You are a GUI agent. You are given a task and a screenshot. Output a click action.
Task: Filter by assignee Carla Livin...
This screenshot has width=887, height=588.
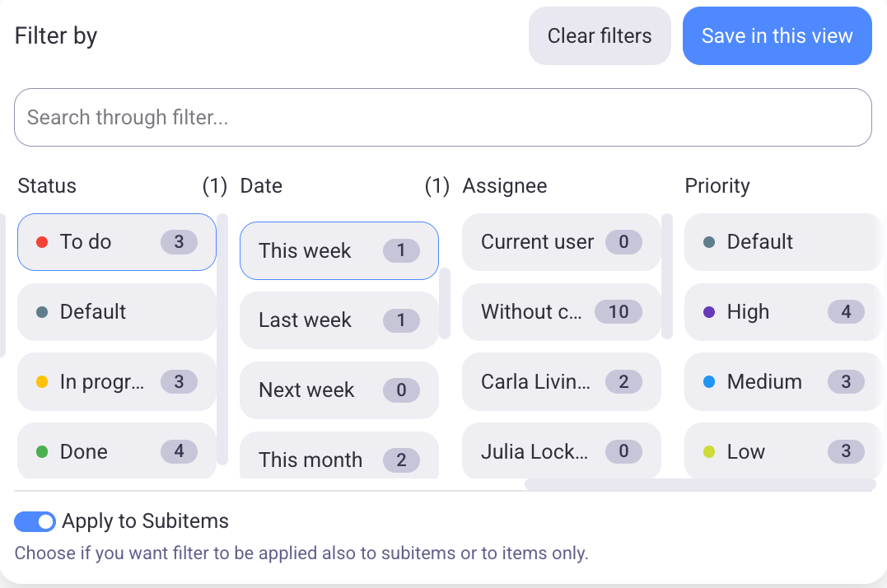tap(561, 382)
